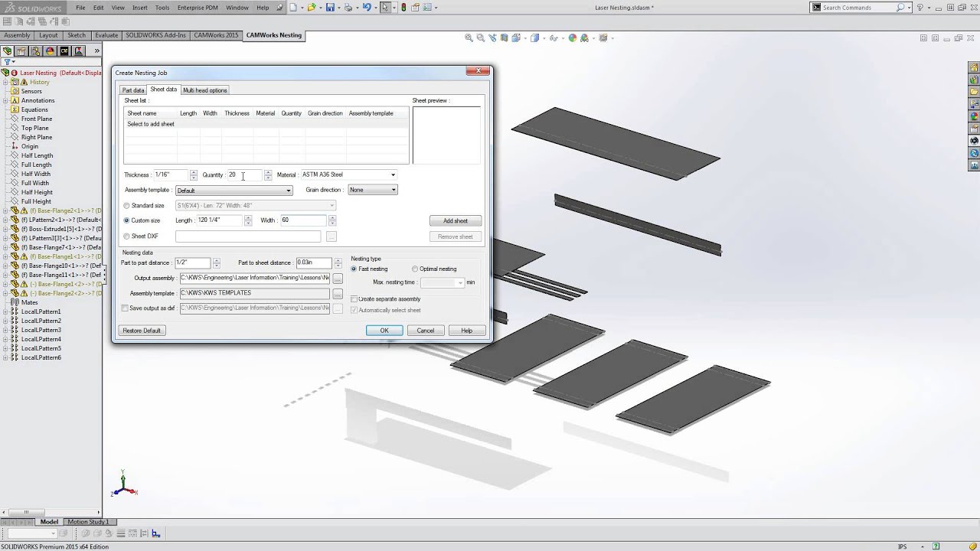Screen dimensions: 980x551
Task: Select the Fast nesting radio button
Action: (354, 269)
